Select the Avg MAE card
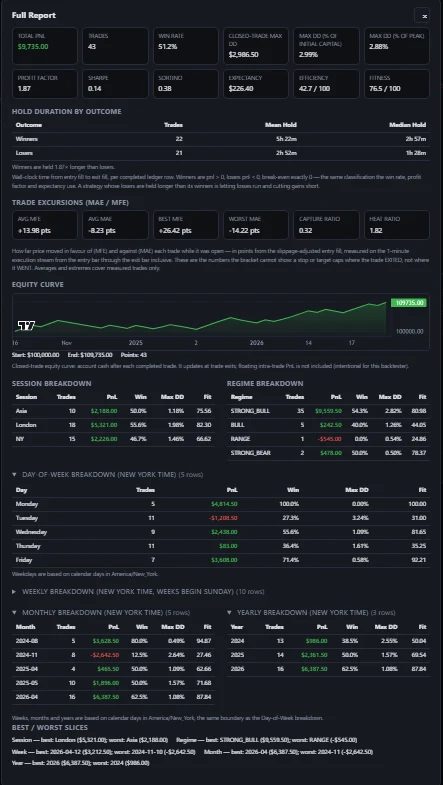 pos(115,225)
